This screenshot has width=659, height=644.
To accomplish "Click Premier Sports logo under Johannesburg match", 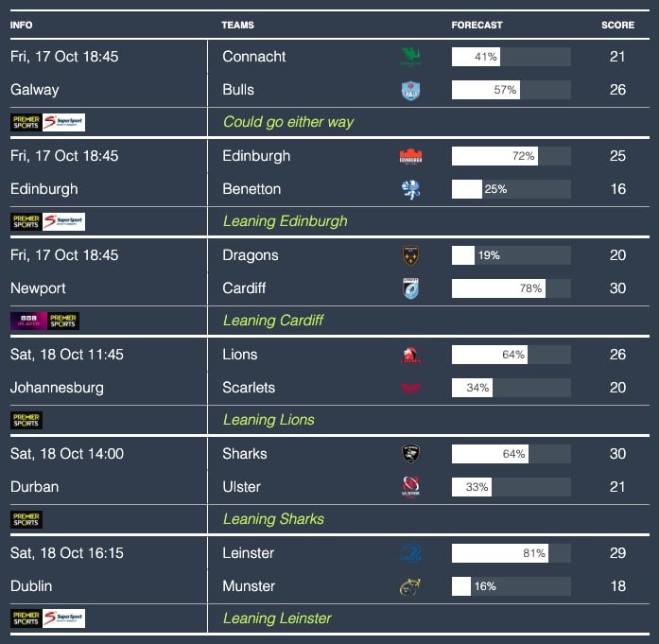I will pyautogui.click(x=26, y=420).
